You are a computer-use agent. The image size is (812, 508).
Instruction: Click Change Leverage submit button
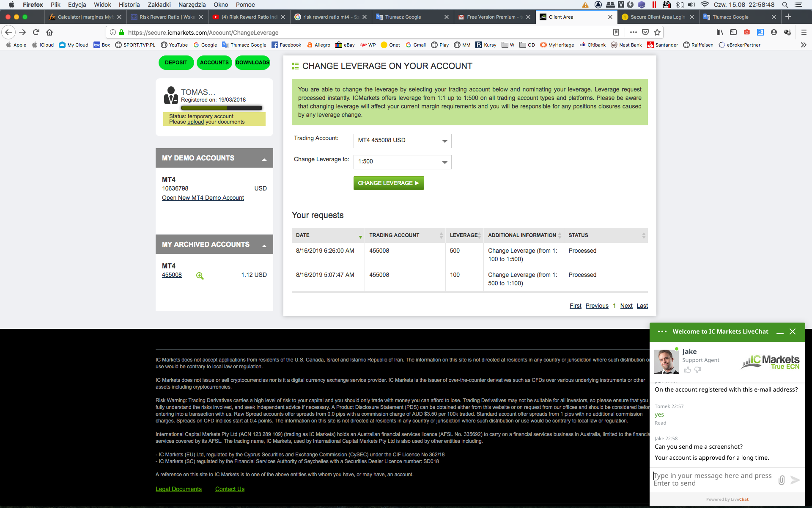(389, 183)
